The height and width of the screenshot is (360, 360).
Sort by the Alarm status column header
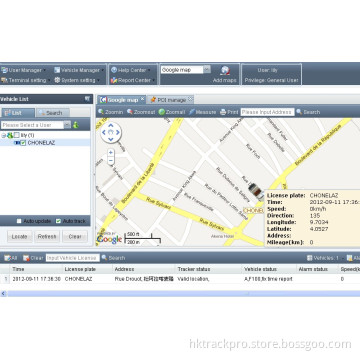[x=317, y=269]
